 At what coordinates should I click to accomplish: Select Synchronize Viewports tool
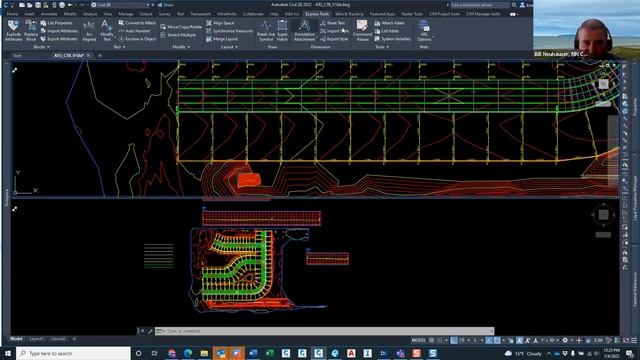click(x=229, y=31)
